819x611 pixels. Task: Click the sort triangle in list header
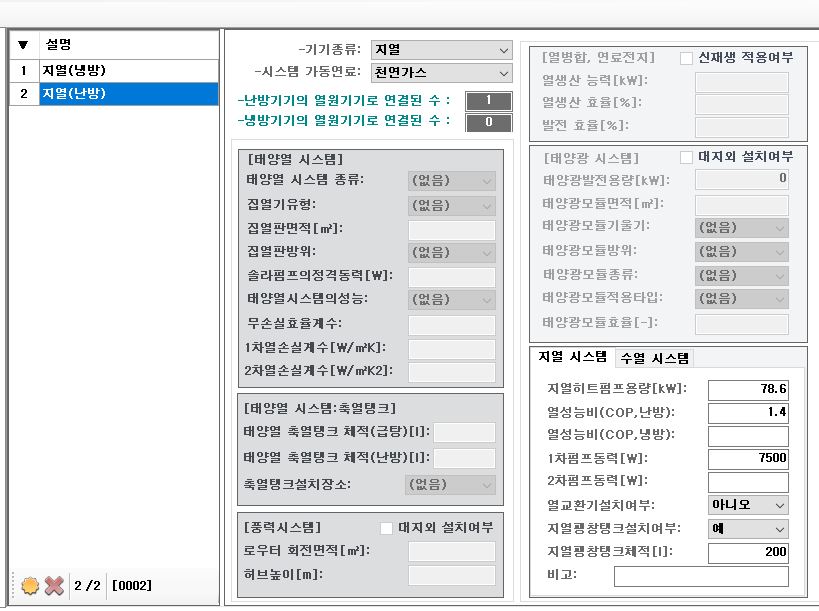coord(23,45)
